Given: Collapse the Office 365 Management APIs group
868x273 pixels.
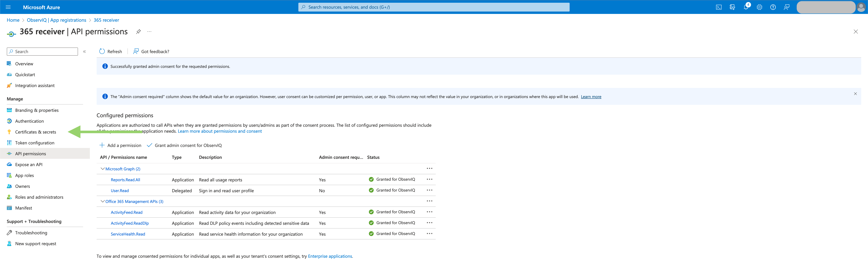Looking at the screenshot, I should click(102, 201).
